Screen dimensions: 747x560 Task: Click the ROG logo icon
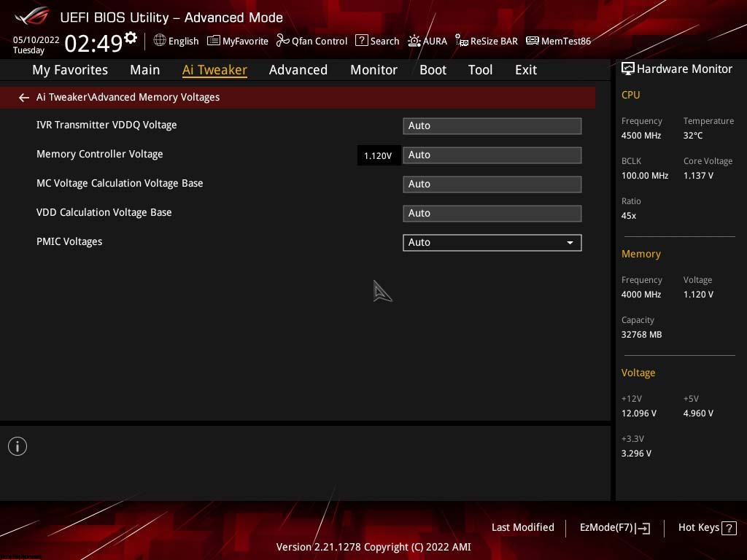(x=32, y=17)
